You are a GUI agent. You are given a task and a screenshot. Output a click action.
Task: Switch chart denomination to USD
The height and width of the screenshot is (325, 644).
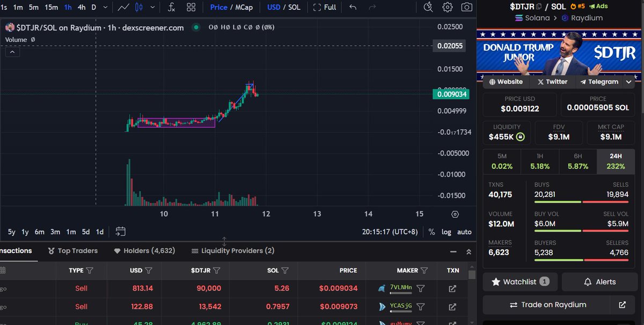pos(274,8)
